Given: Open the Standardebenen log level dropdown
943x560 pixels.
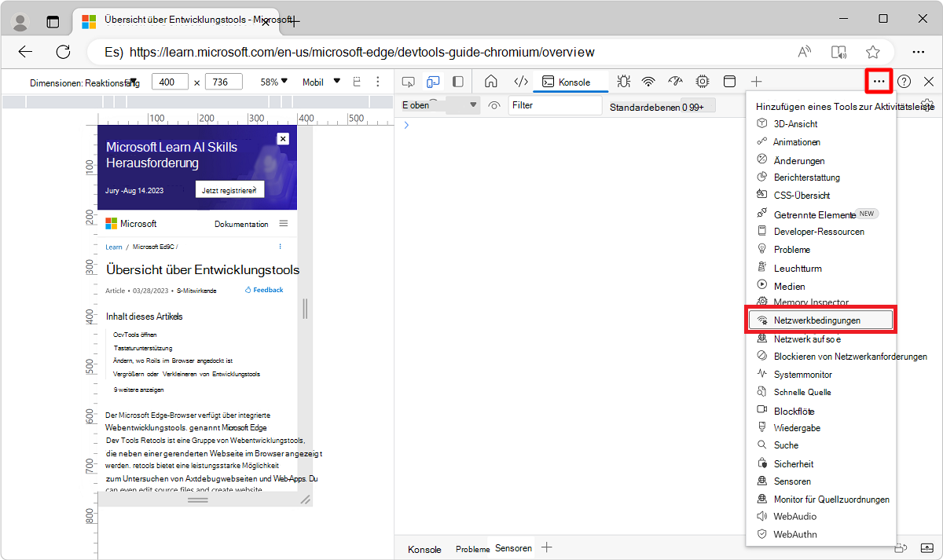Looking at the screenshot, I should [x=661, y=106].
